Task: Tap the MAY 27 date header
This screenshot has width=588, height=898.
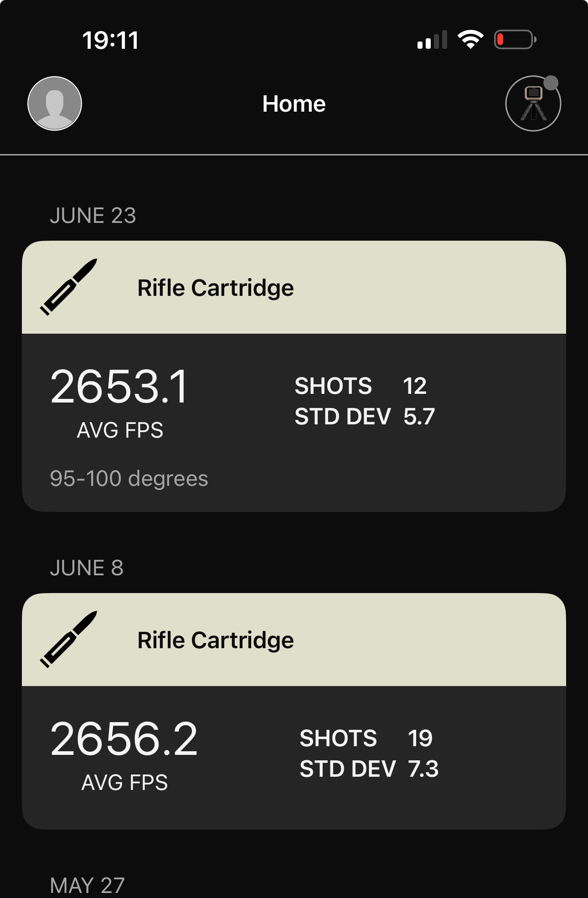Action: tap(87, 885)
